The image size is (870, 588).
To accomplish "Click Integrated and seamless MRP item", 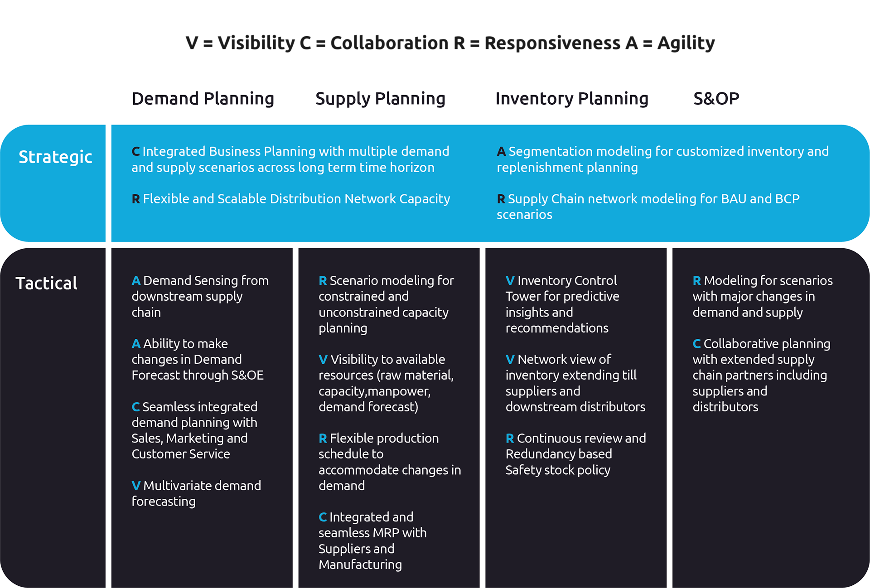I will (372, 540).
